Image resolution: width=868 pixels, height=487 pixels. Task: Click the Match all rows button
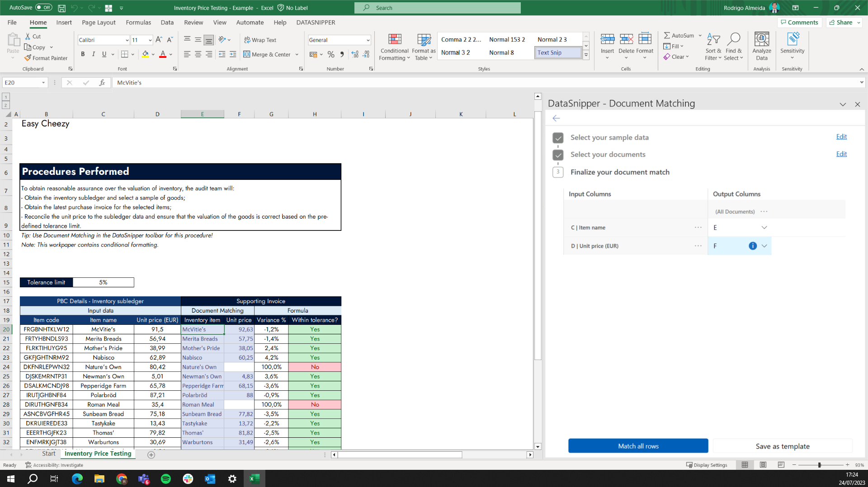[637, 446]
